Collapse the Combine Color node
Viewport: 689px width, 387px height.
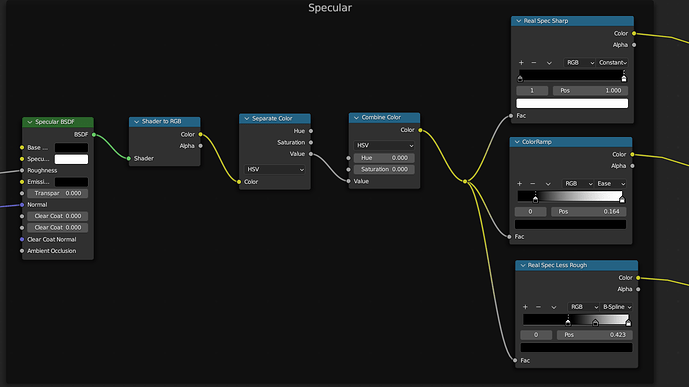[x=356, y=118]
